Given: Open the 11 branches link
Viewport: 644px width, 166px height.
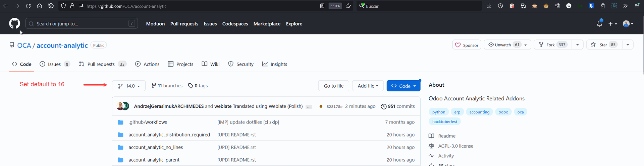Looking at the screenshot, I should [167, 86].
